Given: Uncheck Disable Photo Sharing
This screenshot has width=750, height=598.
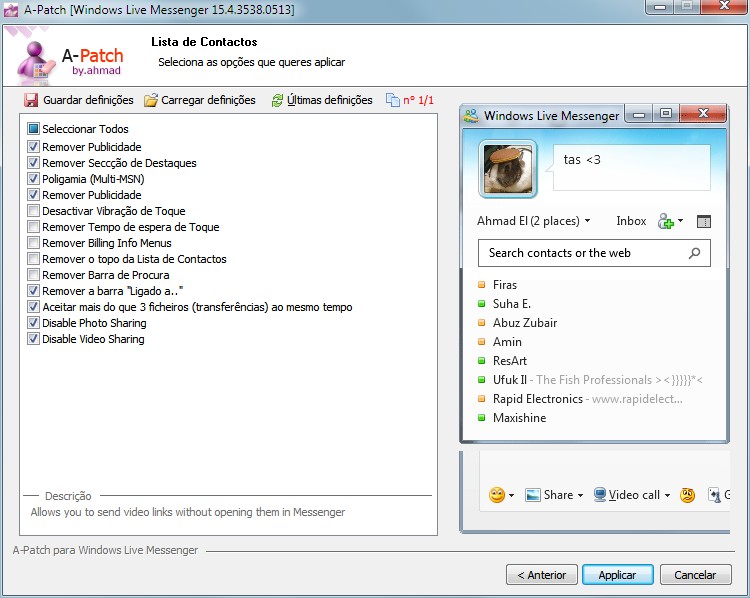Looking at the screenshot, I should point(33,323).
